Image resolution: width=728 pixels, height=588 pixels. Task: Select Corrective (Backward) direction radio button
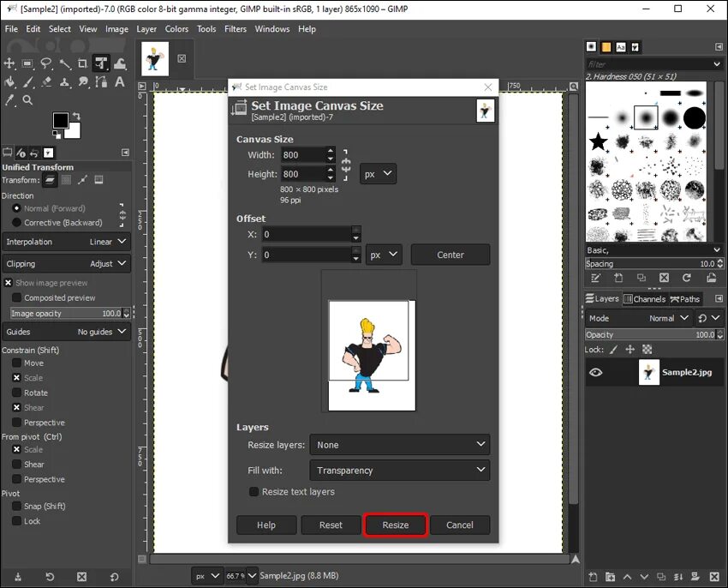(17, 223)
